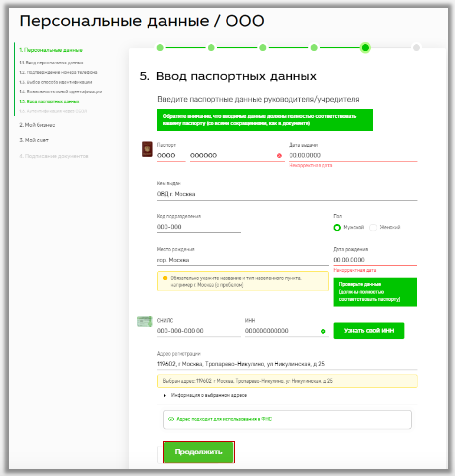Click the first completed progress dot
The image size is (455, 476).
click(x=159, y=48)
